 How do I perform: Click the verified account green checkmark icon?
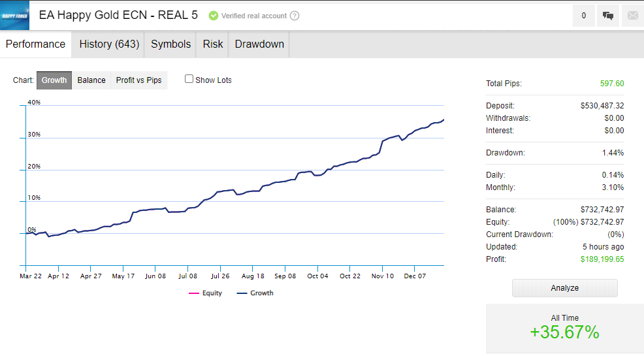point(213,16)
